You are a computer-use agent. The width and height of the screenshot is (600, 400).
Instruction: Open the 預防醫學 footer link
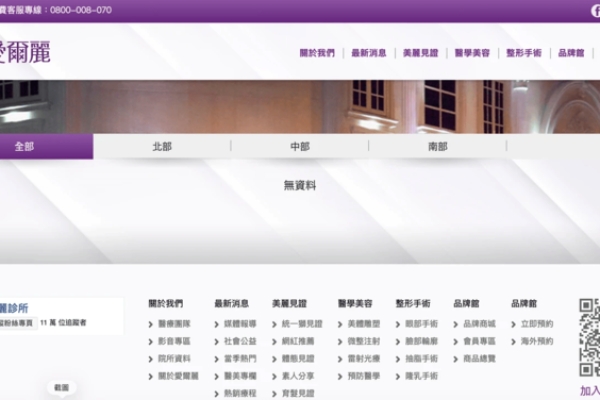pyautogui.click(x=364, y=376)
